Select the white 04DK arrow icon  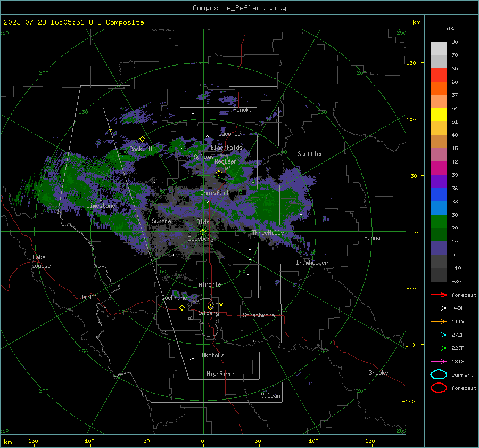click(439, 308)
